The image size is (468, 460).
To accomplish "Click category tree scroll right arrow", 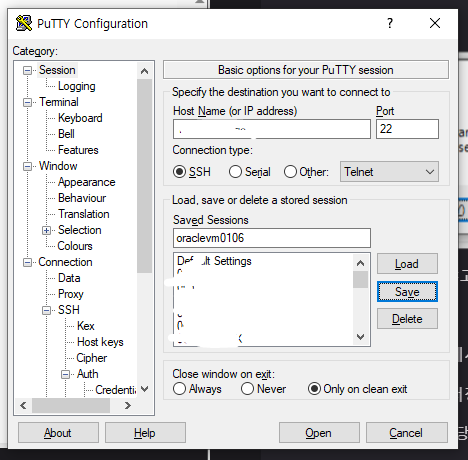I will coord(128,405).
